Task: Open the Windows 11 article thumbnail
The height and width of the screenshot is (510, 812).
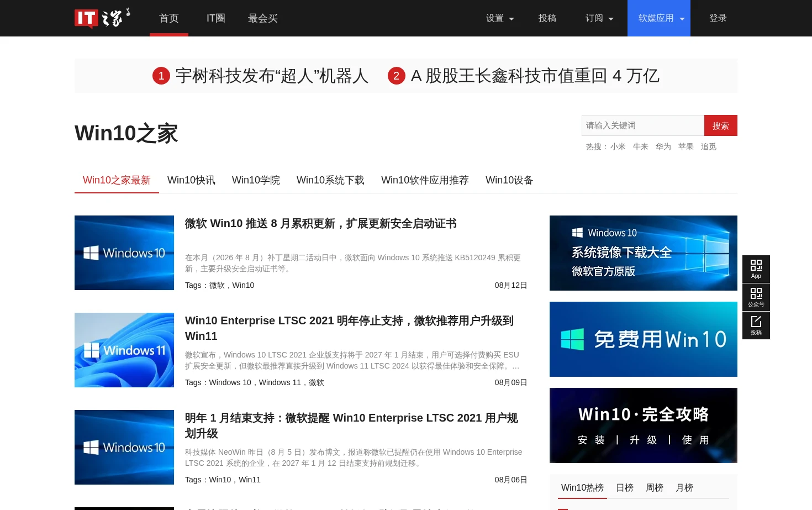Action: [x=124, y=350]
